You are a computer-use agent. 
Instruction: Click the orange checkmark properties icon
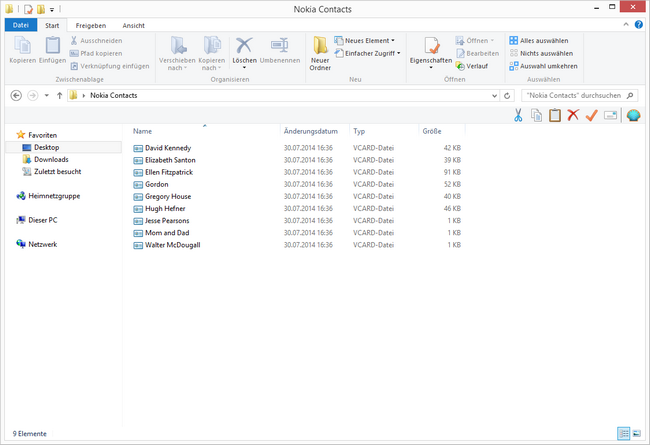[592, 115]
